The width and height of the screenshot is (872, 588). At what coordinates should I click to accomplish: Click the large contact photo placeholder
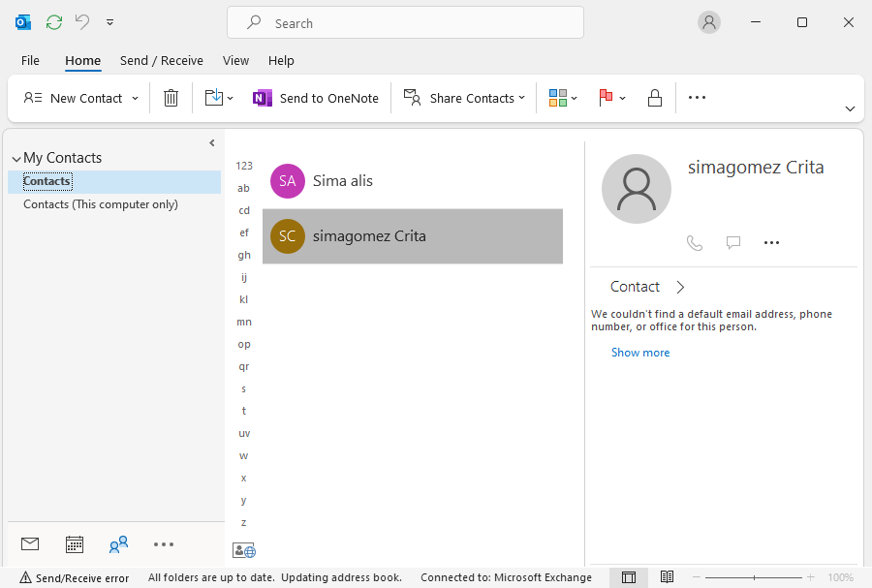point(637,189)
